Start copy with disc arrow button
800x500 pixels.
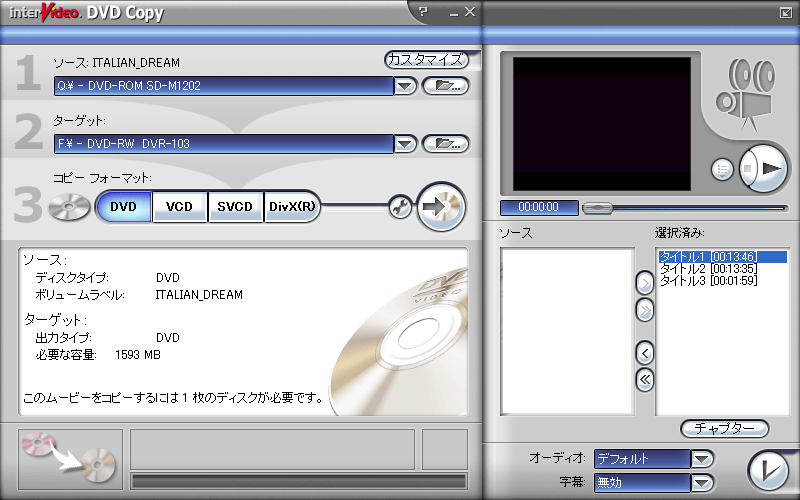[x=441, y=207]
